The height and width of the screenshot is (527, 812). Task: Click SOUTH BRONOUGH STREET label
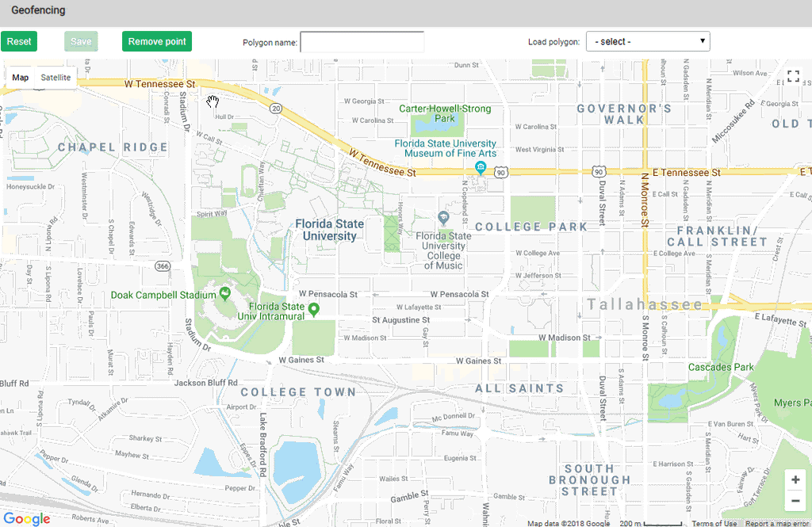(590, 480)
